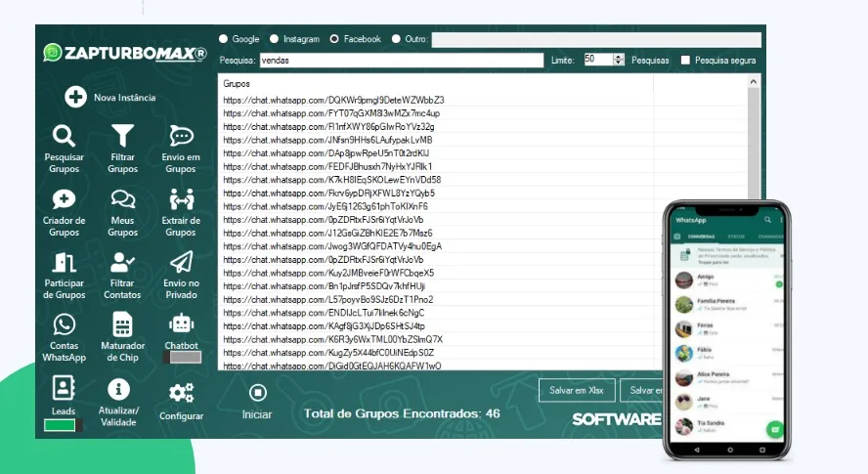Open Configurar gears icon
This screenshot has width=868, height=474.
click(181, 393)
